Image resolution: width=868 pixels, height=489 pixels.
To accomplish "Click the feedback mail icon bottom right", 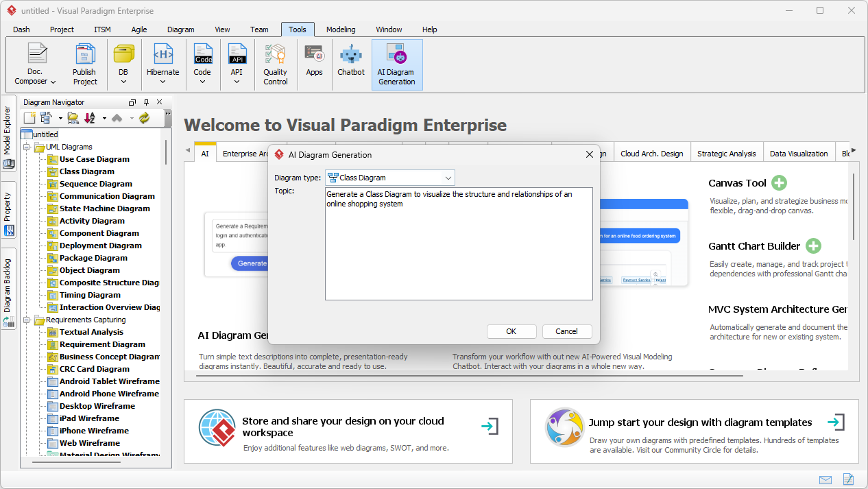I will pyautogui.click(x=825, y=479).
